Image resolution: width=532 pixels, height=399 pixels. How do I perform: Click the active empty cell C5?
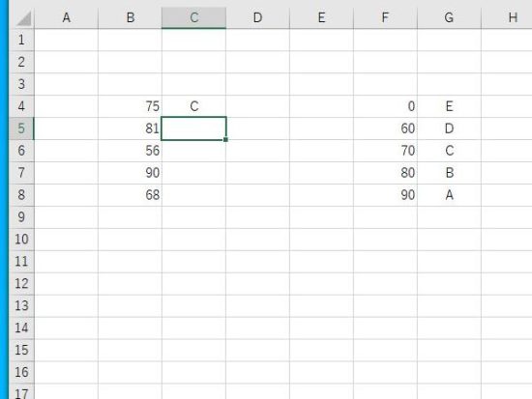click(193, 128)
